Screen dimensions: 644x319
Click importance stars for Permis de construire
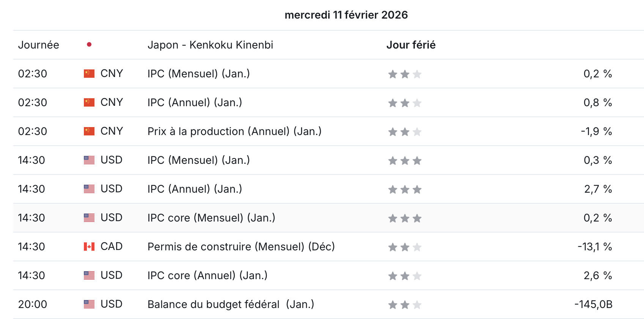click(405, 247)
